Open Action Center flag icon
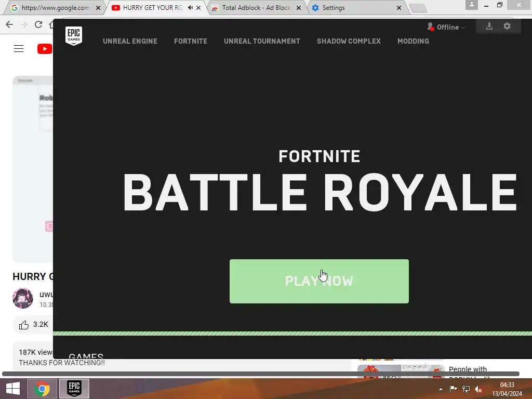Viewport: 532px width, 399px height. coord(453,389)
